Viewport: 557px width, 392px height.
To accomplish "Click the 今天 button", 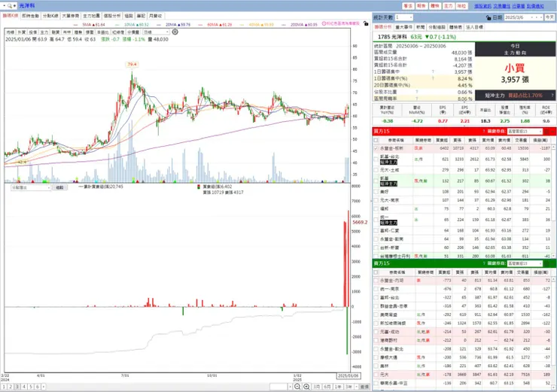I will pyautogui.click(x=549, y=17).
